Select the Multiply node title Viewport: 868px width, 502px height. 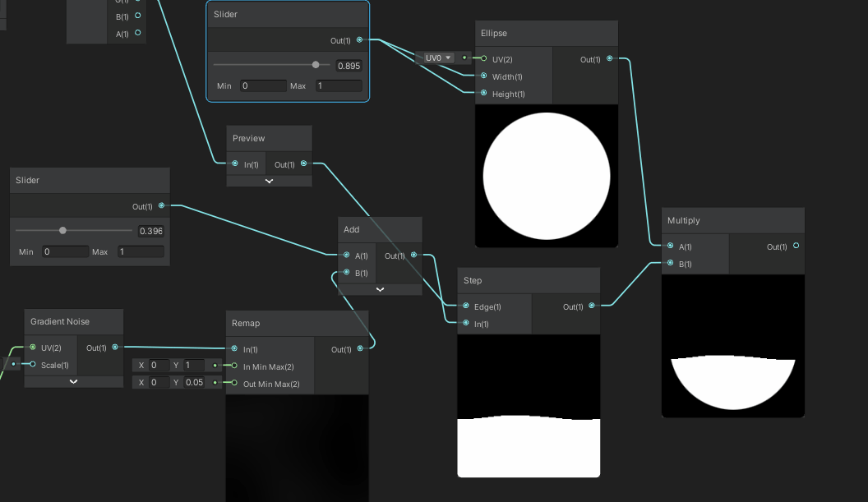684,220
